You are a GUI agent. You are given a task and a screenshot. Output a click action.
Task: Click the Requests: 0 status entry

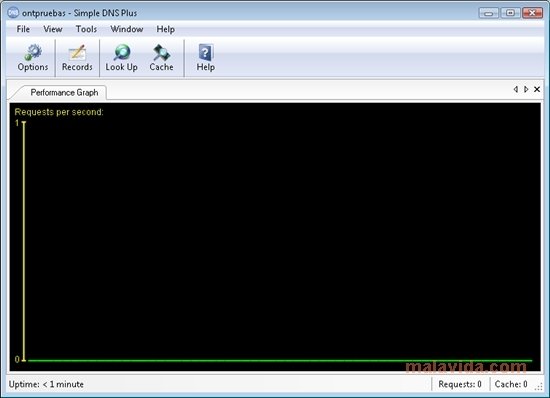point(460,384)
